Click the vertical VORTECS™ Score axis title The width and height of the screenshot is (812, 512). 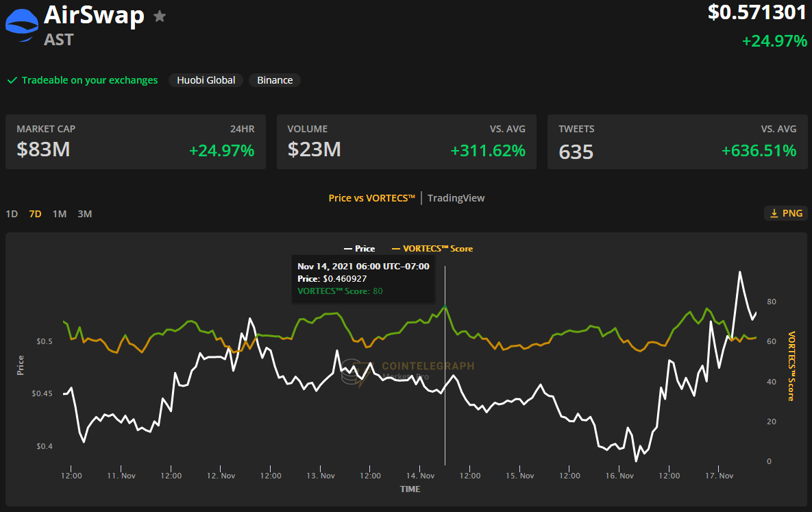point(791,366)
